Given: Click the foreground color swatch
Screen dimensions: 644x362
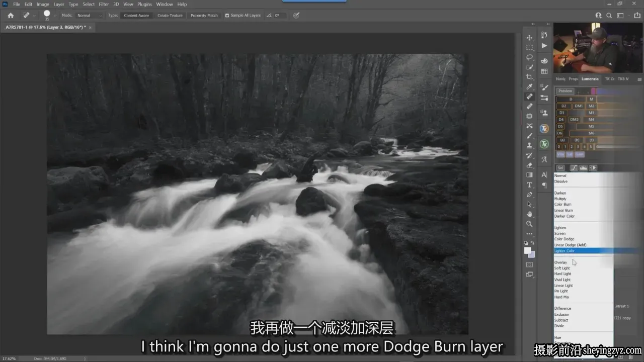Looking at the screenshot, I should [527, 250].
